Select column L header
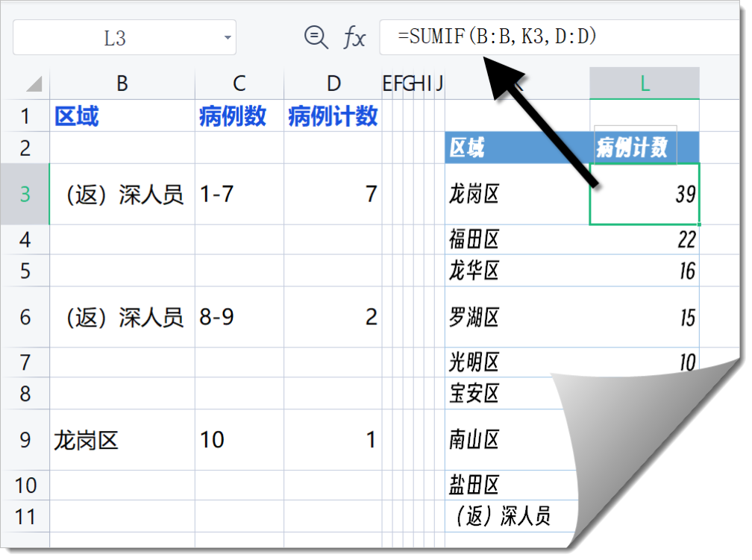This screenshot has height=560, width=752. click(x=644, y=84)
